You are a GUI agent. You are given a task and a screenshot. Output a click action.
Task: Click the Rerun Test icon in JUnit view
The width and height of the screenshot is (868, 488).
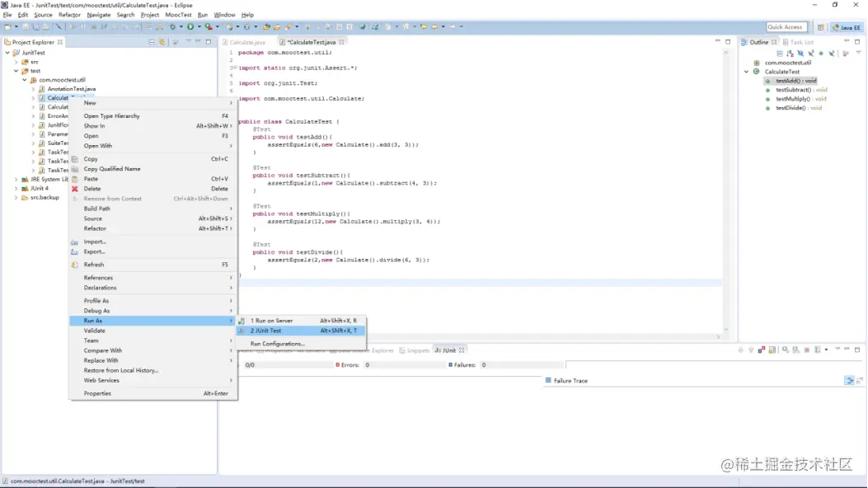click(786, 350)
